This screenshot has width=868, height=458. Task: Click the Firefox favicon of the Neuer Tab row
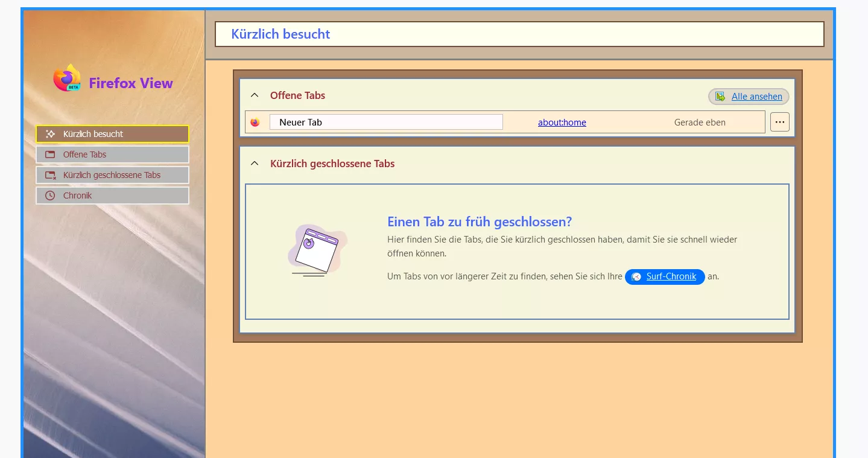[x=255, y=122]
